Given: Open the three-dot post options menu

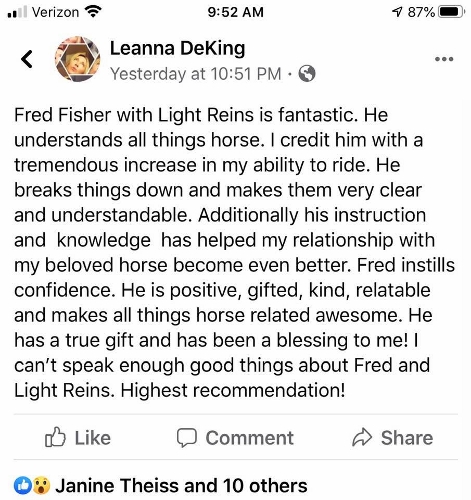Looking at the screenshot, I should pos(444,59).
